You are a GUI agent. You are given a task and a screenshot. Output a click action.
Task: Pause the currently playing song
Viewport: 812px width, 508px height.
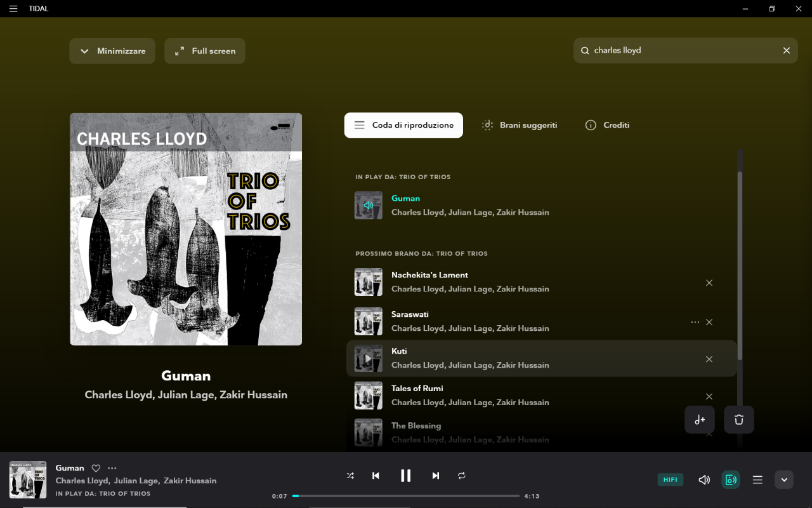pyautogui.click(x=405, y=476)
